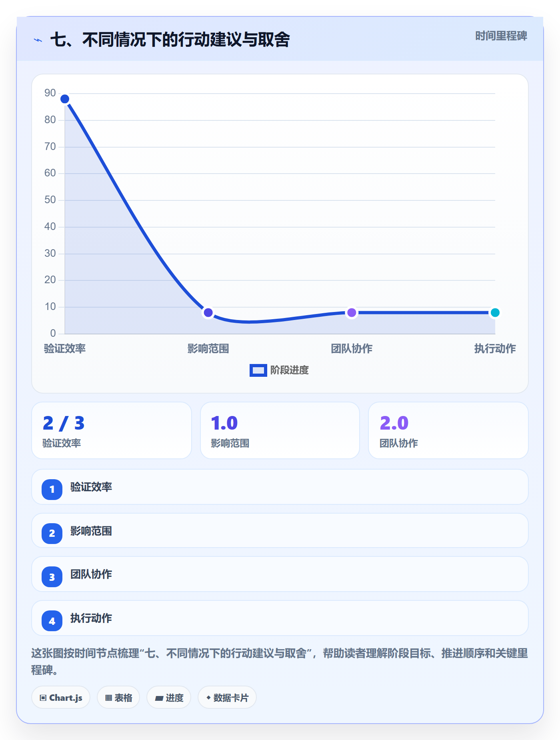The width and height of the screenshot is (560, 740).
Task: Click the section title 七、不同情况下的行动建议与取舍
Action: [170, 40]
